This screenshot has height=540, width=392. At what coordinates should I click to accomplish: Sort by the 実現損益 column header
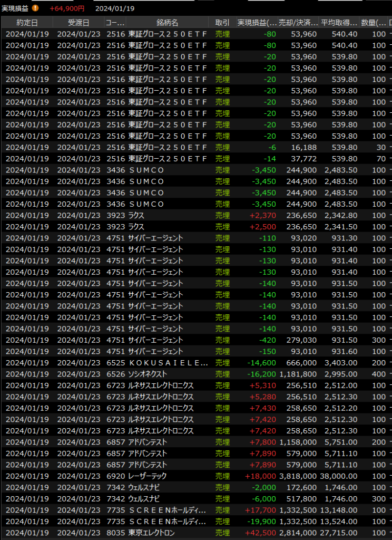point(257,22)
